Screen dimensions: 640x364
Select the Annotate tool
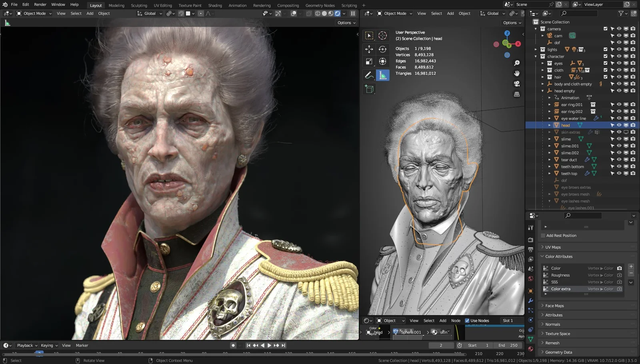(369, 75)
